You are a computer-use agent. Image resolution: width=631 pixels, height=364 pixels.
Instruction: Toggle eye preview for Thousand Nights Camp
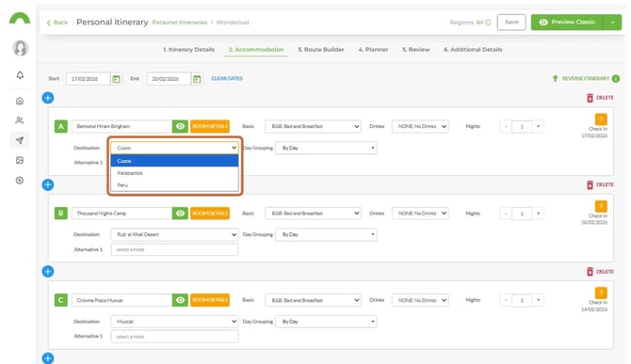(180, 214)
